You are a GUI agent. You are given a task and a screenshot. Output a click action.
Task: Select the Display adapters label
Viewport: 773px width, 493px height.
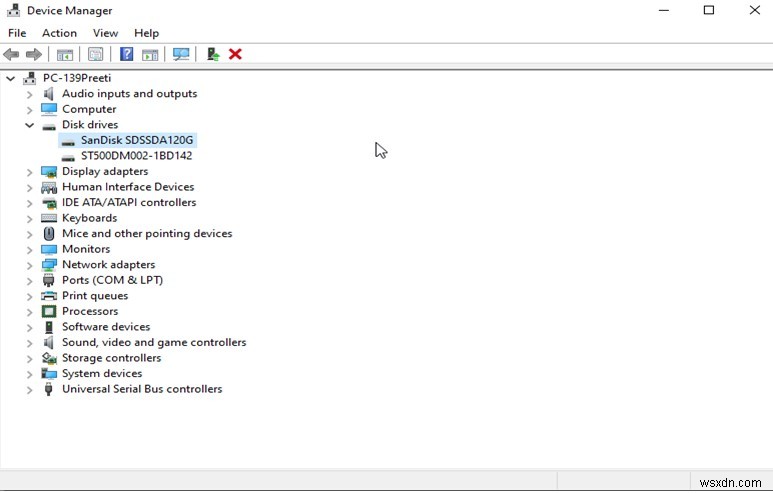105,172
